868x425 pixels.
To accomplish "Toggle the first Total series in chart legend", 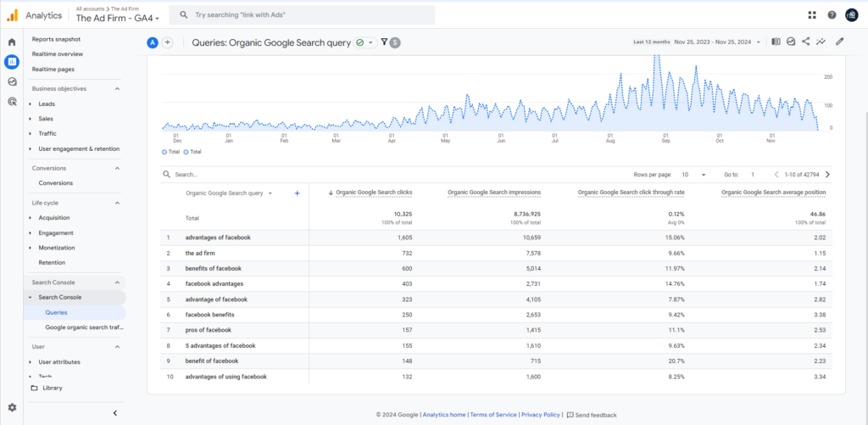I will pyautogui.click(x=172, y=152).
